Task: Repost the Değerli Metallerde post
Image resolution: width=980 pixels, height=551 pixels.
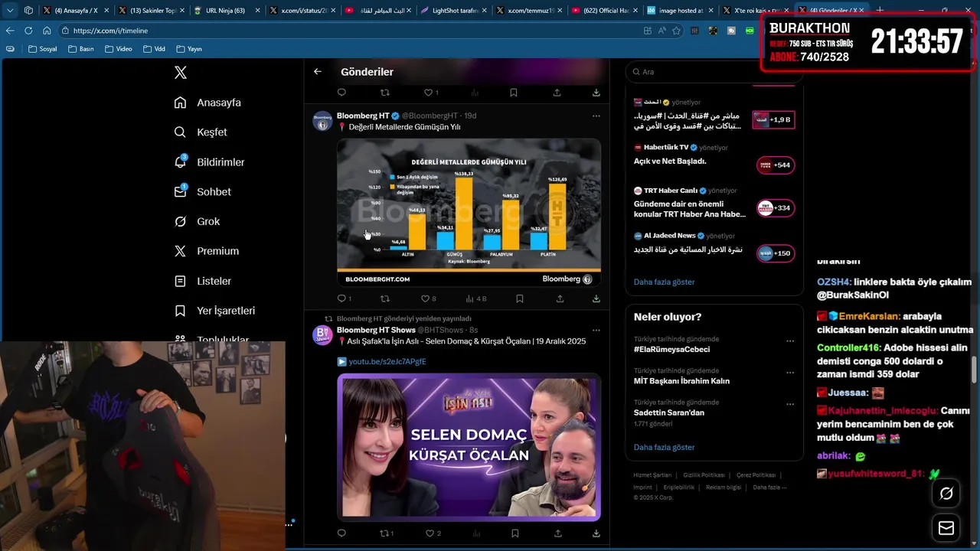Action: [x=385, y=298]
